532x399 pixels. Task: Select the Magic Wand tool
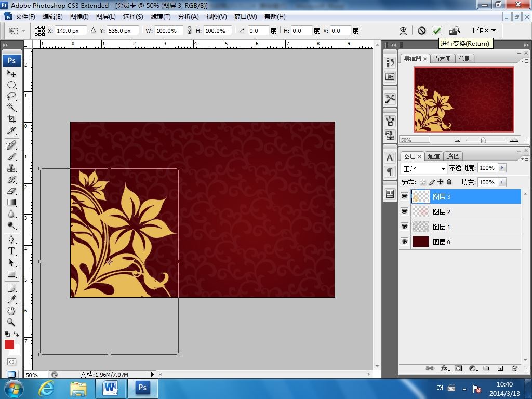(11, 107)
